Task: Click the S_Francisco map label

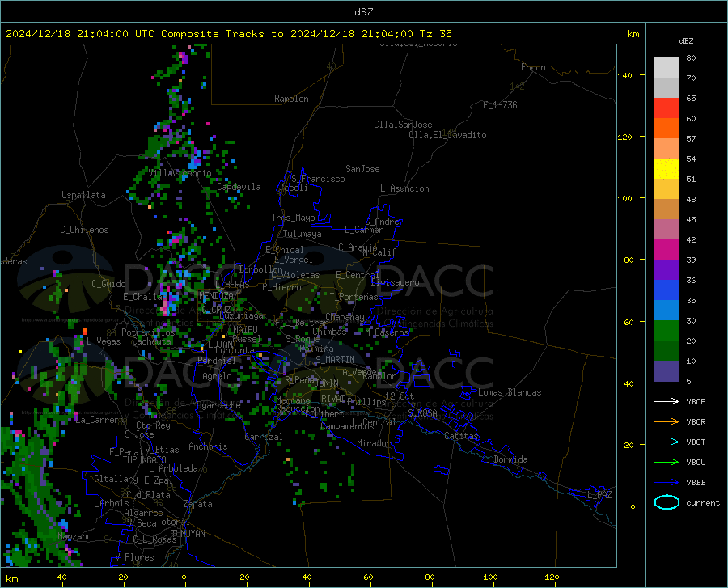Action: pyautogui.click(x=318, y=179)
